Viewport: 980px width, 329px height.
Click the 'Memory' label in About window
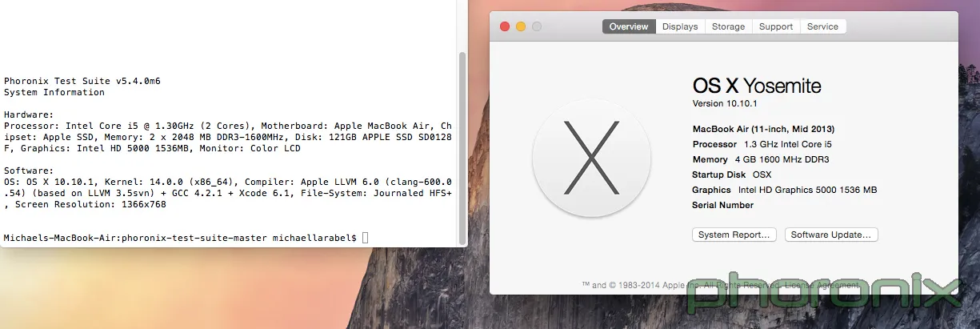(x=710, y=159)
